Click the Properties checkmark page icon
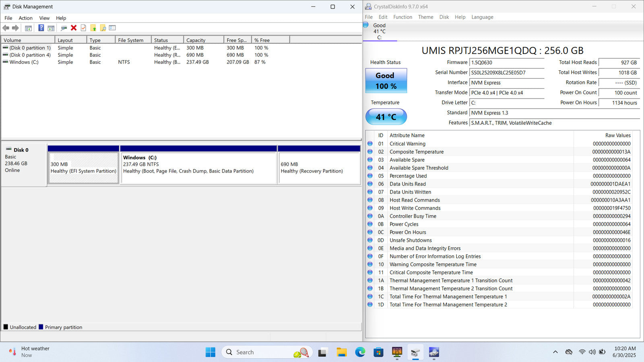 (x=83, y=28)
